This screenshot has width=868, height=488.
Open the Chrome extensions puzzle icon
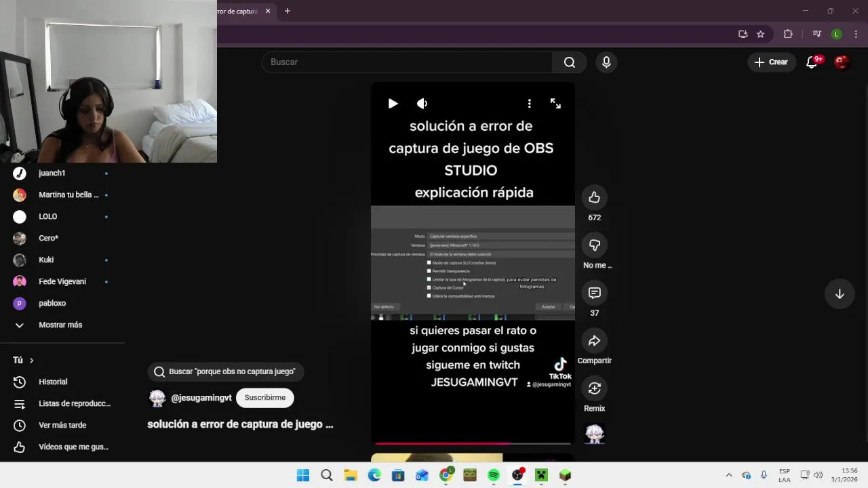[x=788, y=34]
